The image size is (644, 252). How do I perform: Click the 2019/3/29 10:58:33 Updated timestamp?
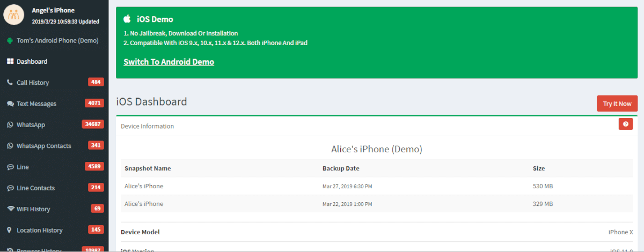65,21
